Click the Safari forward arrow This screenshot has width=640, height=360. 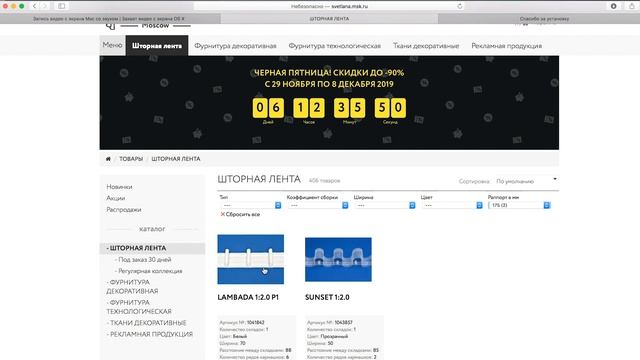[44, 6]
